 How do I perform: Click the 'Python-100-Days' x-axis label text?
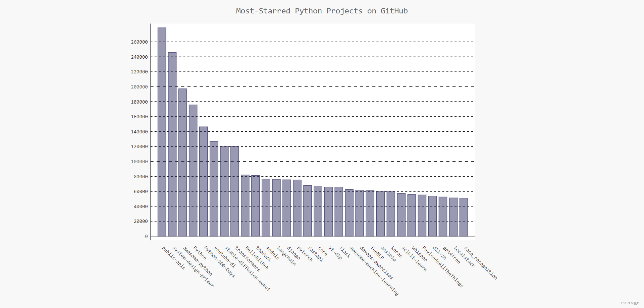(x=219, y=262)
